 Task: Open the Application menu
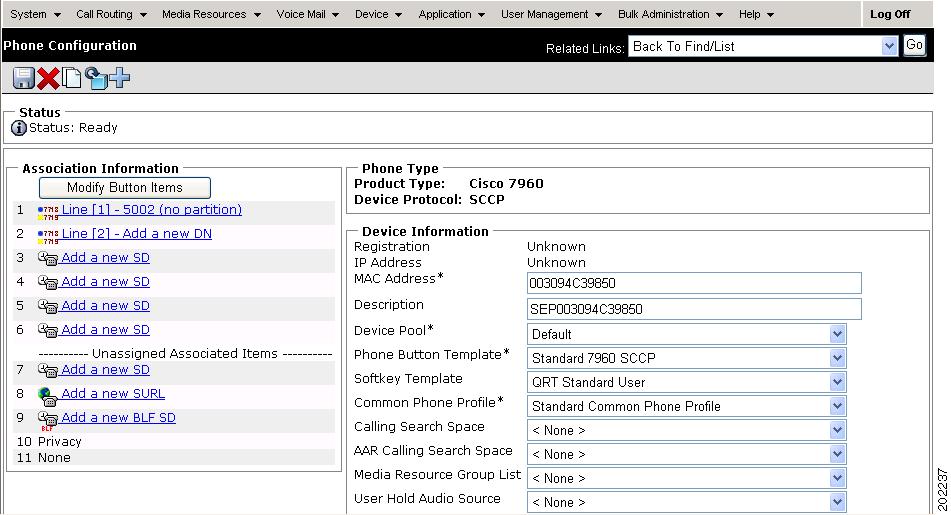[452, 14]
